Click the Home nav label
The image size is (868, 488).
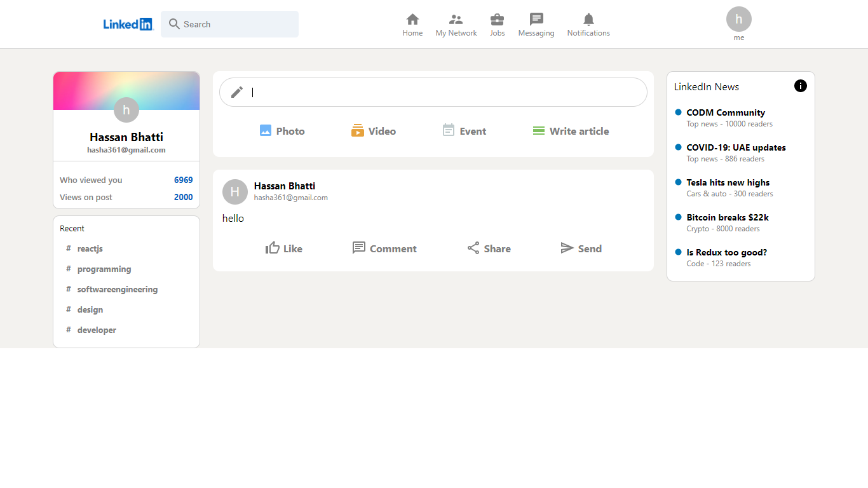click(412, 33)
